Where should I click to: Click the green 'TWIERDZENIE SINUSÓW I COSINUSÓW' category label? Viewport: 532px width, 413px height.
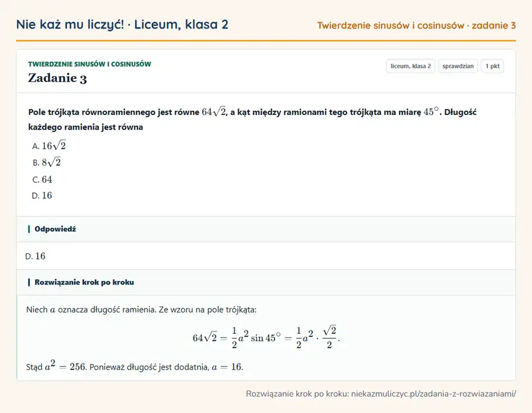pos(89,64)
